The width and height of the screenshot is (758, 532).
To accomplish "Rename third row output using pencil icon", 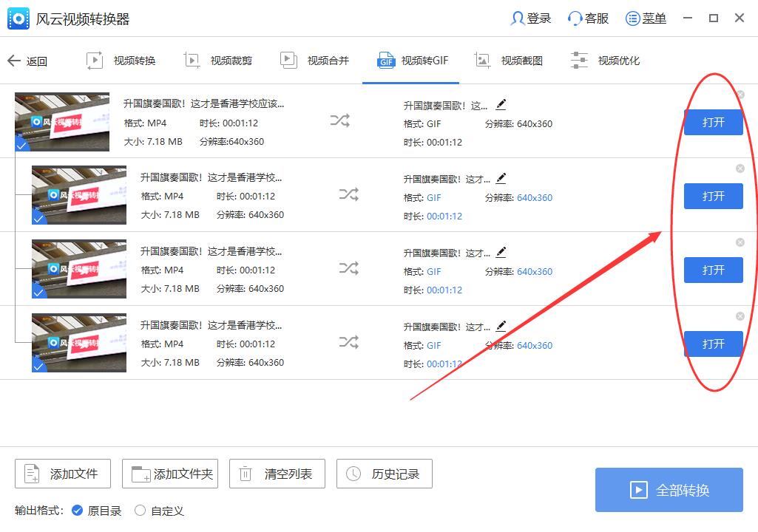I will [501, 252].
